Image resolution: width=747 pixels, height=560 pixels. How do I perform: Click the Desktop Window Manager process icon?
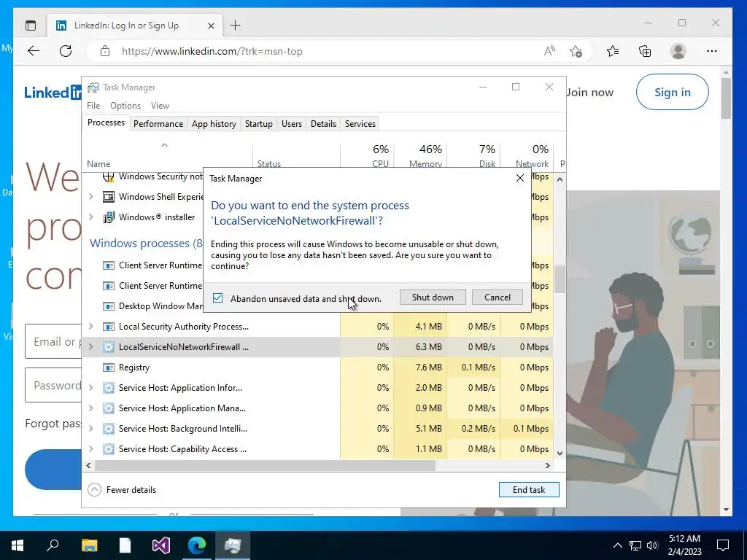pyautogui.click(x=109, y=306)
